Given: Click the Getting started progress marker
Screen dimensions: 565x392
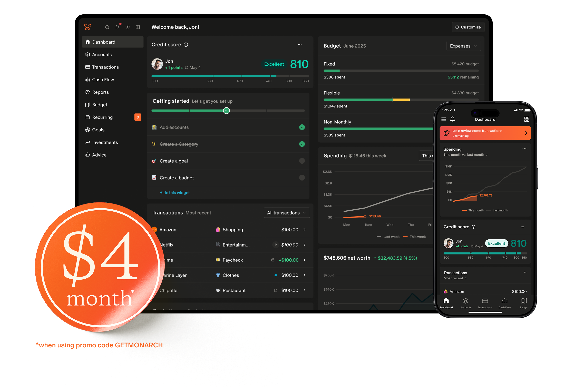Looking at the screenshot, I should pyautogui.click(x=226, y=111).
